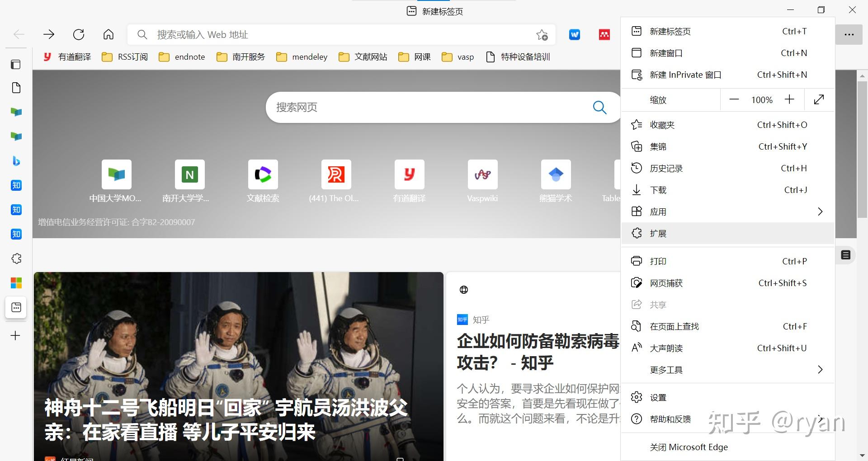868x461 pixels.
Task: Open 扩展 menu entry
Action: click(x=728, y=233)
